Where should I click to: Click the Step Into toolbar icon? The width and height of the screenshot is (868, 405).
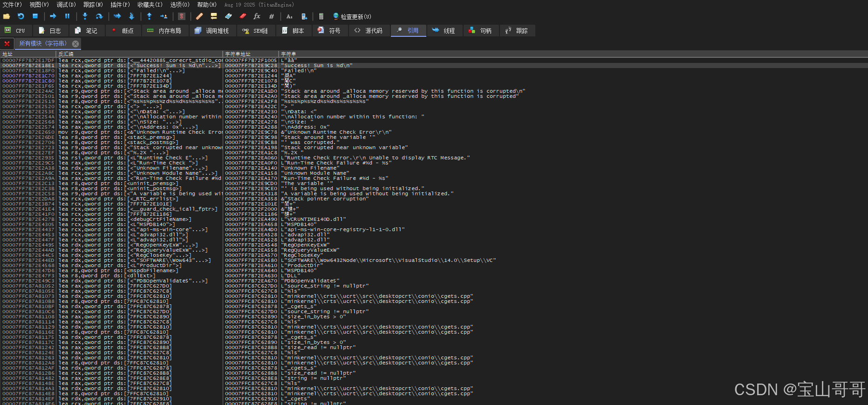[85, 16]
